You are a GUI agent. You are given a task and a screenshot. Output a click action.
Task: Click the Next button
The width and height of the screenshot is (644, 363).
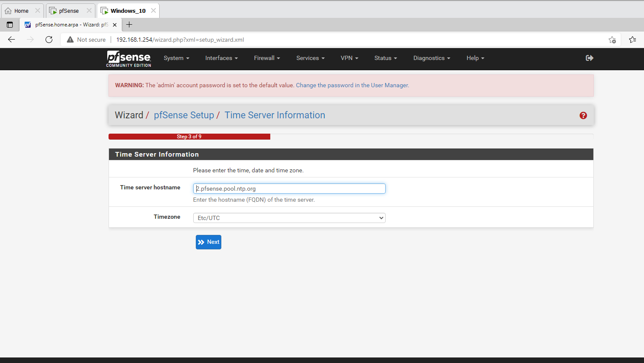[x=209, y=242]
